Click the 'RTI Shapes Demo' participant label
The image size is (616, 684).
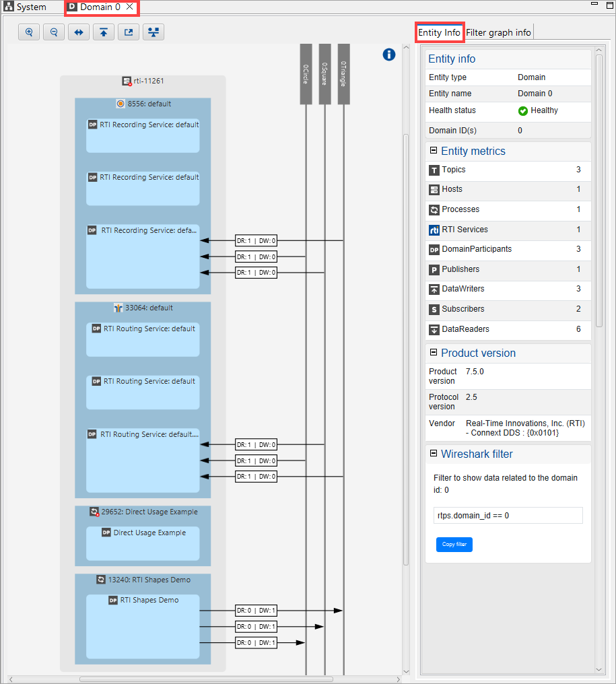(149, 601)
